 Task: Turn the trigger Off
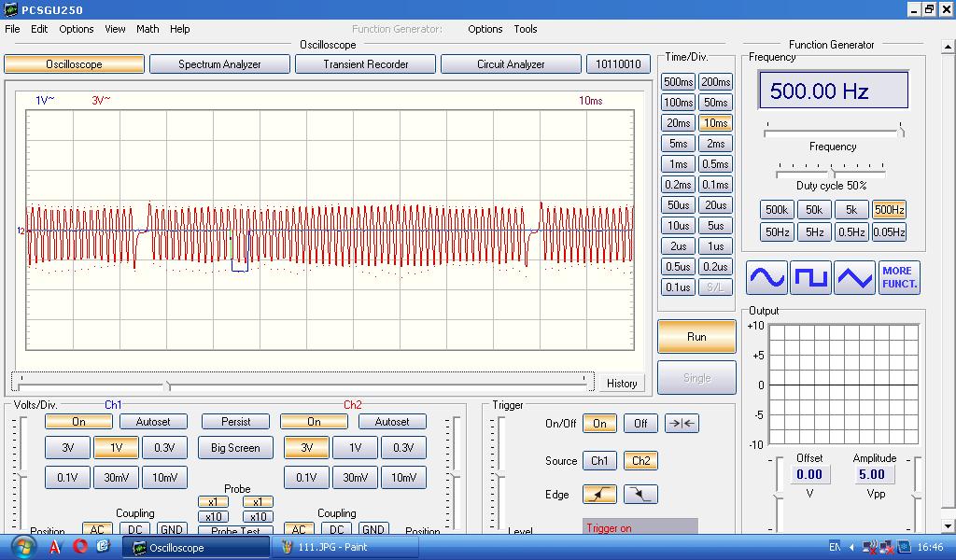(x=640, y=424)
